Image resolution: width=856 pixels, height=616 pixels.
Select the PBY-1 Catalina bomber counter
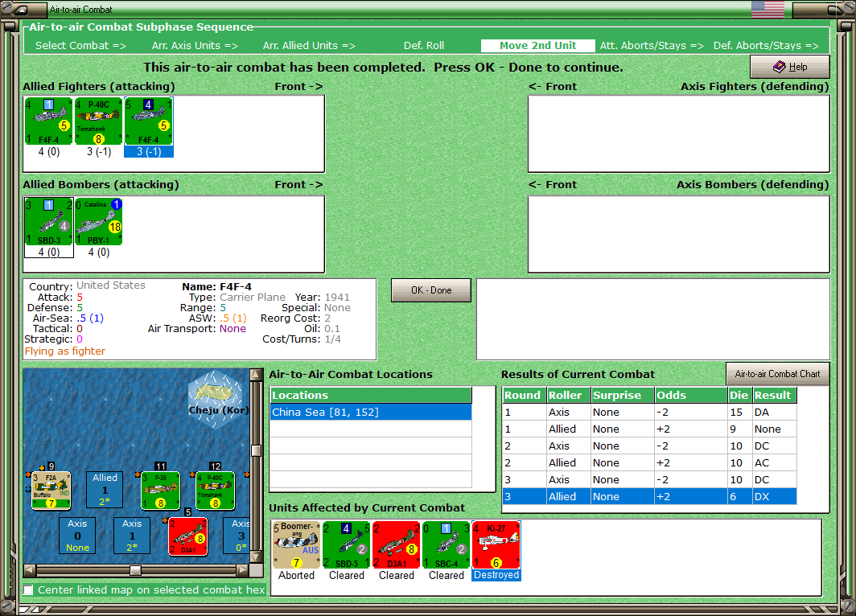click(x=99, y=221)
